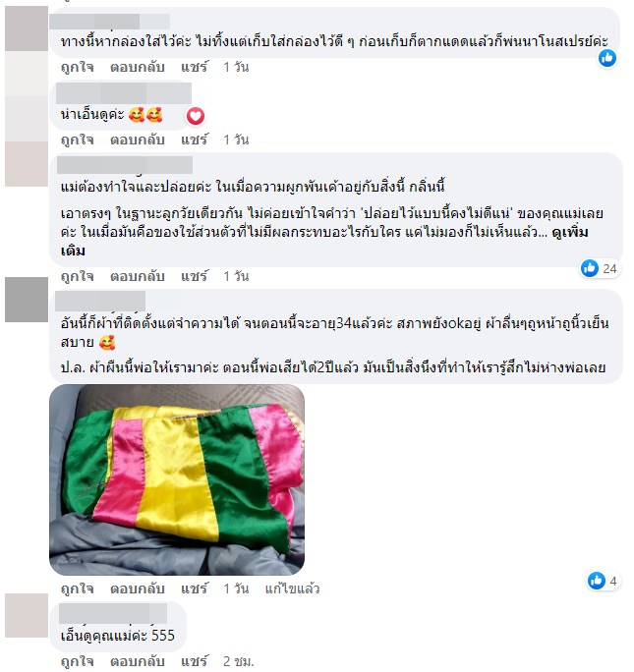This screenshot has height=672, width=634.
Task: Reply to the first comment with ตอบกลับ
Action: coord(138,67)
